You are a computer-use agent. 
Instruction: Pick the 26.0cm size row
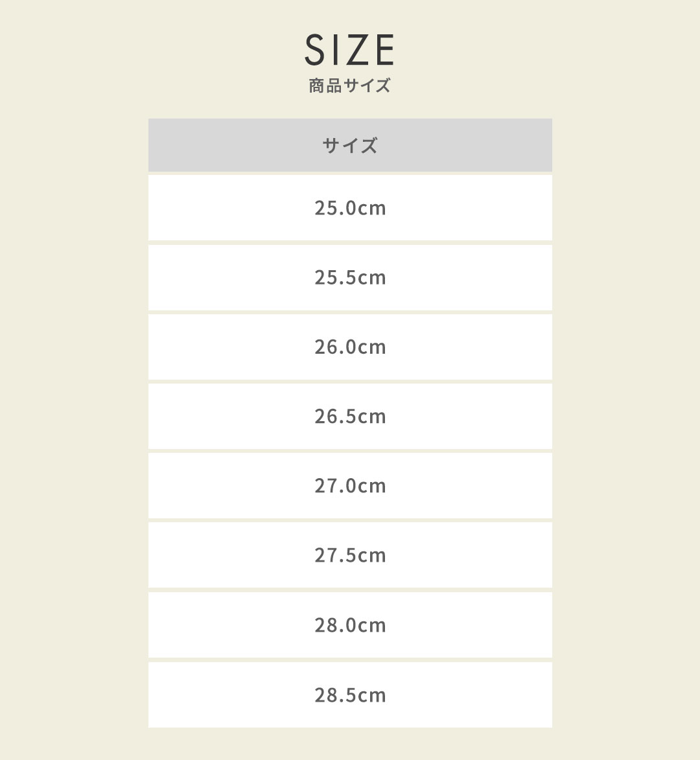pyautogui.click(x=350, y=347)
